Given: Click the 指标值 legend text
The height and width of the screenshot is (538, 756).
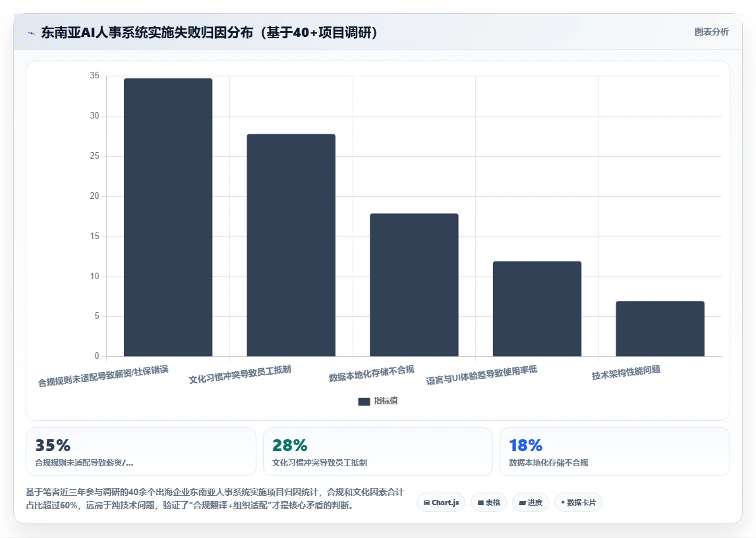Looking at the screenshot, I should click(386, 401).
